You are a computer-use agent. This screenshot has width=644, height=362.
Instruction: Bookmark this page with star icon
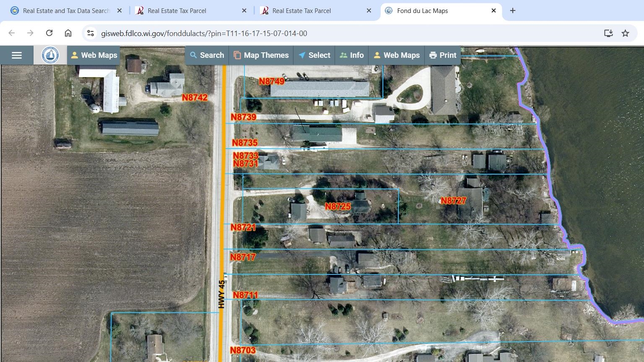pyautogui.click(x=625, y=33)
